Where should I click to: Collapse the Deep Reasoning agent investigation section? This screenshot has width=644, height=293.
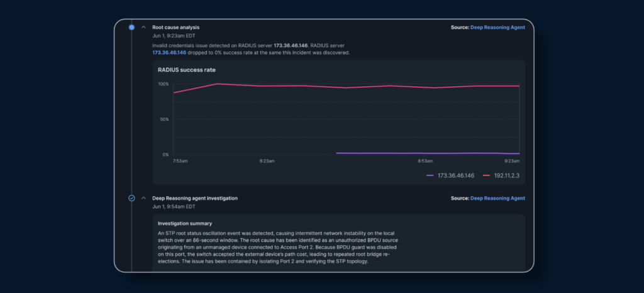coord(143,198)
